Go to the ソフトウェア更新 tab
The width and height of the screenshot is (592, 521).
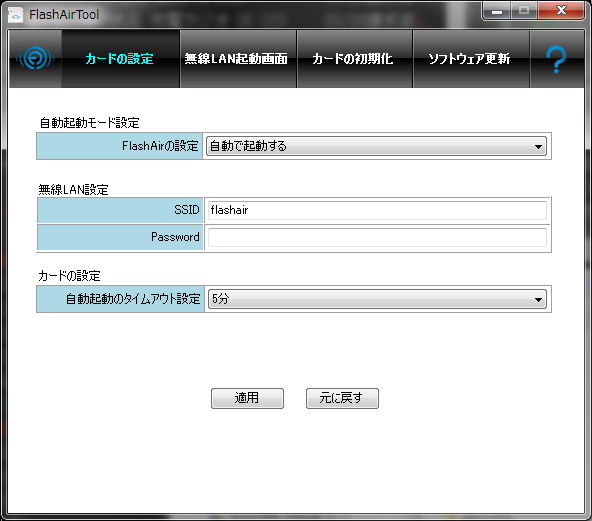(x=471, y=59)
